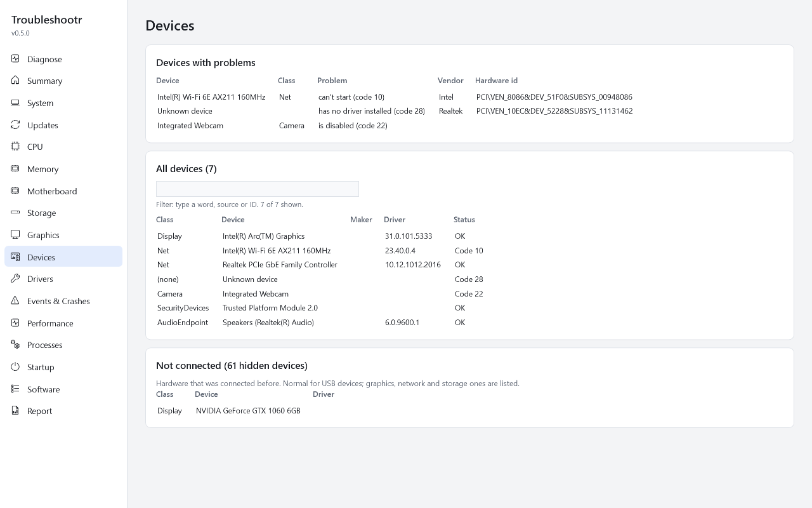Screen dimensions: 812x508
Task: Open the Summary page label
Action: (x=44, y=81)
